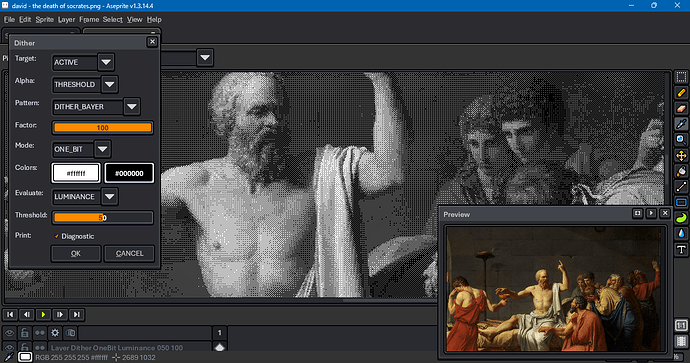Confirm the Dither dialog with OK
The width and height of the screenshot is (690, 363).
point(76,253)
